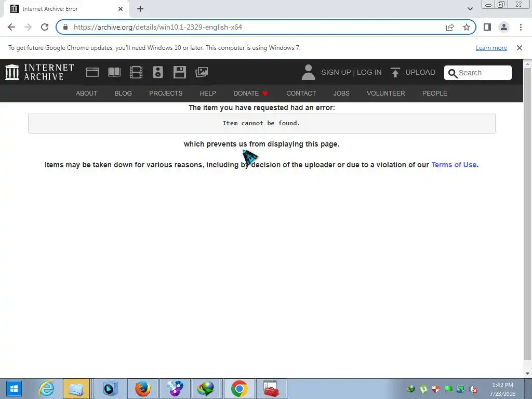
Task: Dismiss the Chrome update infobar
Action: coord(519,48)
